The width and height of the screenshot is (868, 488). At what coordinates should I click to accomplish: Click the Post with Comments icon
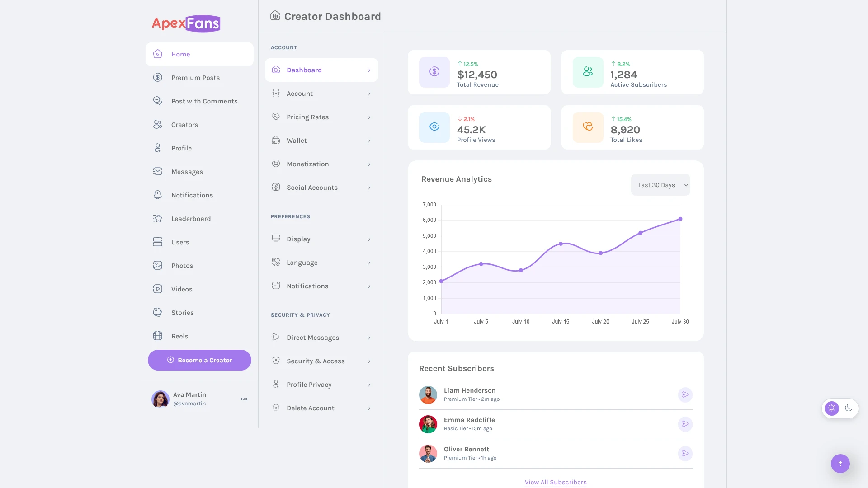tap(157, 101)
